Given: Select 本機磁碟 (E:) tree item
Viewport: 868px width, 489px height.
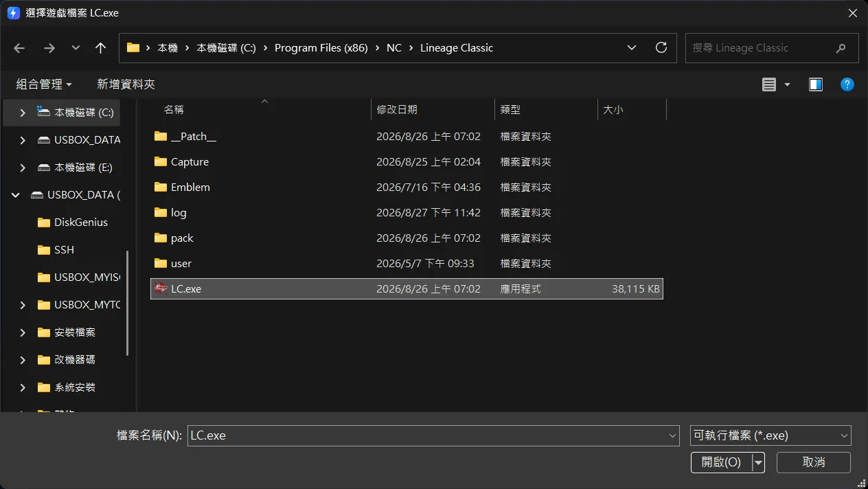Looking at the screenshot, I should 83,168.
